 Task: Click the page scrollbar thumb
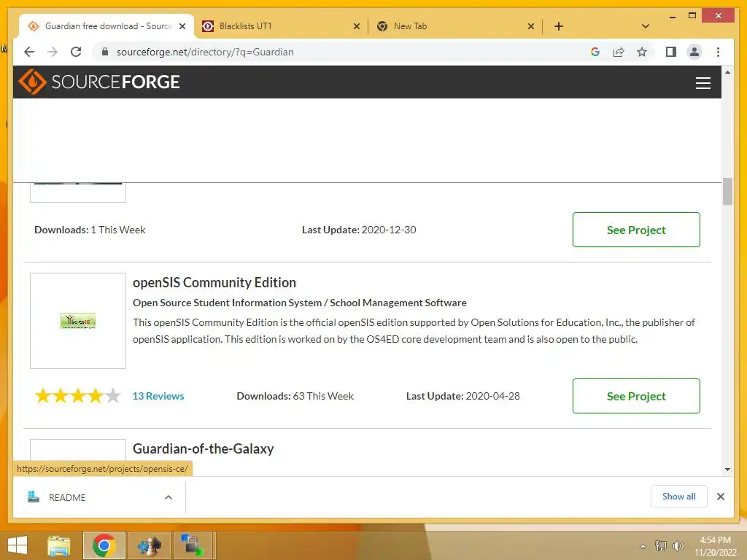click(727, 191)
